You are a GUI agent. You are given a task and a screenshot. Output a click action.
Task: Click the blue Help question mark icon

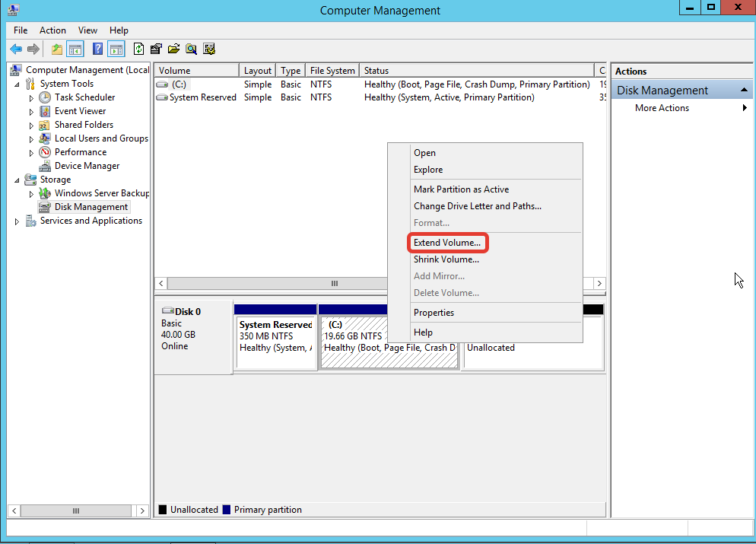pyautogui.click(x=97, y=49)
